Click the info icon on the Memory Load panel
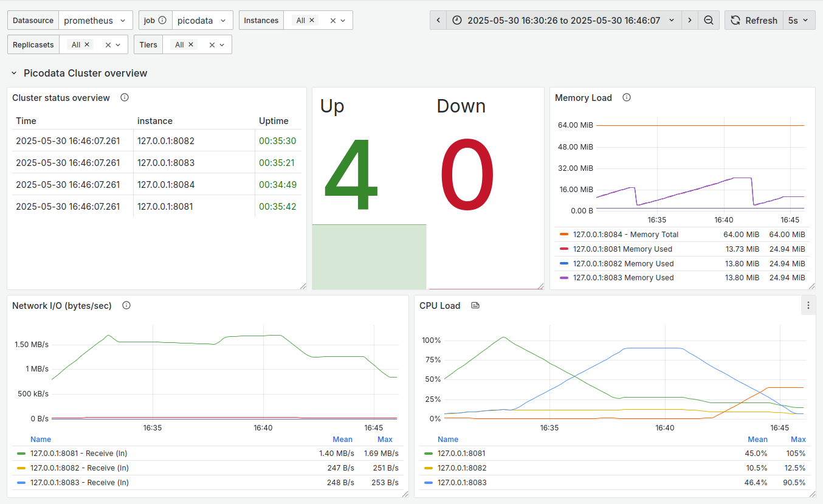Image resolution: width=823 pixels, height=504 pixels. pos(626,97)
